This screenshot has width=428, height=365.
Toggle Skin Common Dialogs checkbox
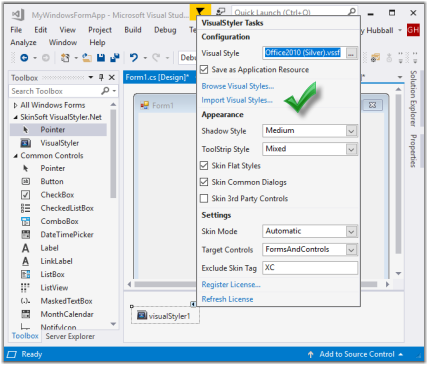click(x=204, y=182)
